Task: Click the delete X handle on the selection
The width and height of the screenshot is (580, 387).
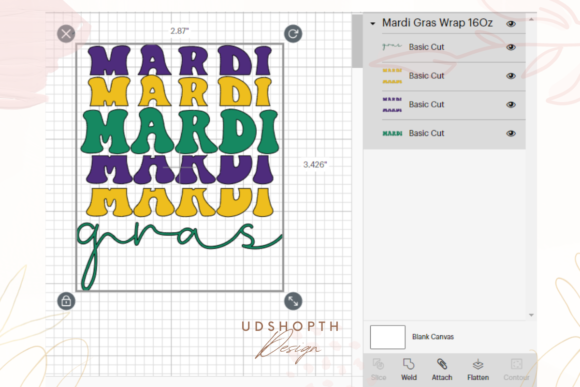Action: tap(66, 34)
